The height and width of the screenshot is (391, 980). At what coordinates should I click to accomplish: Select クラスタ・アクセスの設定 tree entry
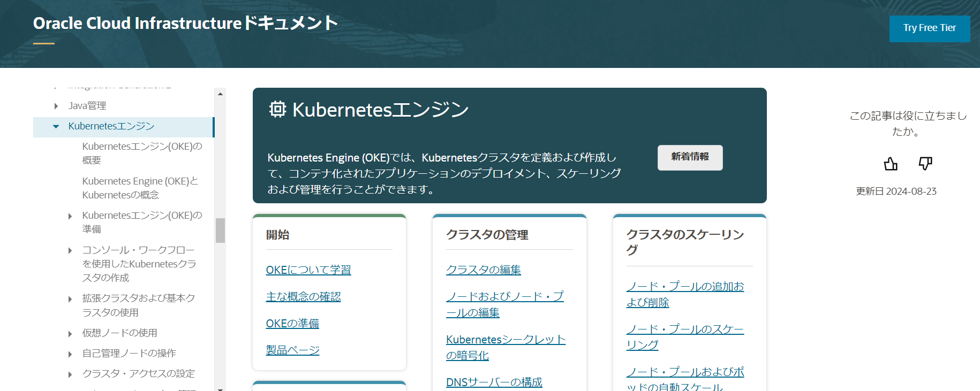tap(139, 373)
